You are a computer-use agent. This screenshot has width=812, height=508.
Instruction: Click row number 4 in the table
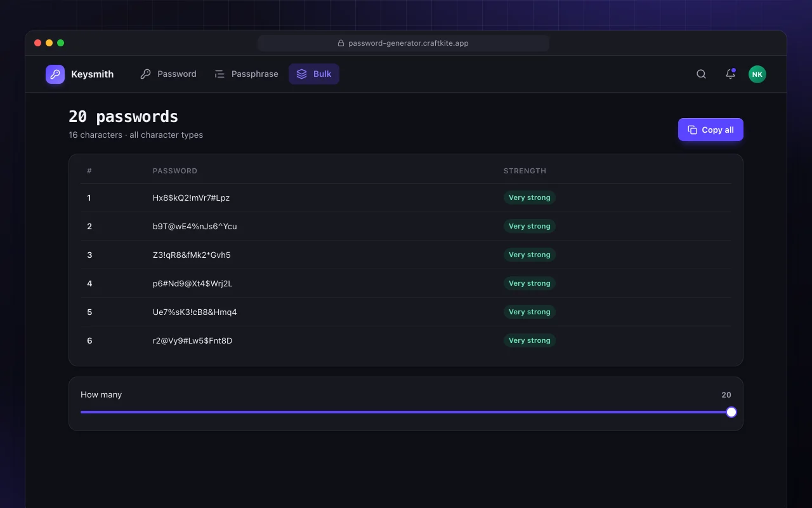click(x=89, y=283)
